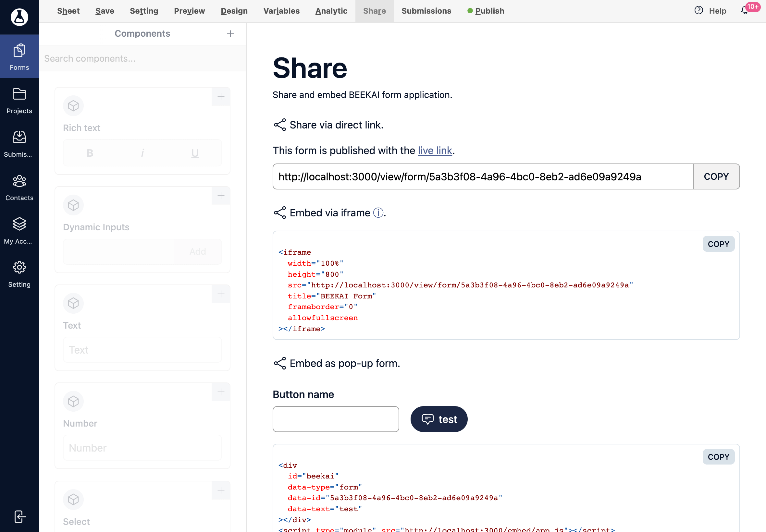Go to Submissions inbox in sidebar
This screenshot has height=532, width=766.
pos(19,144)
